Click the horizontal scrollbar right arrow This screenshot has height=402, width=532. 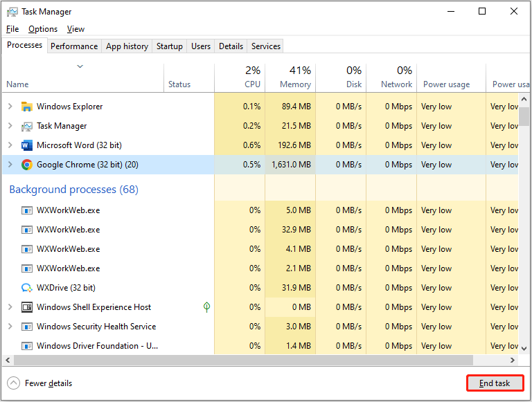click(513, 360)
